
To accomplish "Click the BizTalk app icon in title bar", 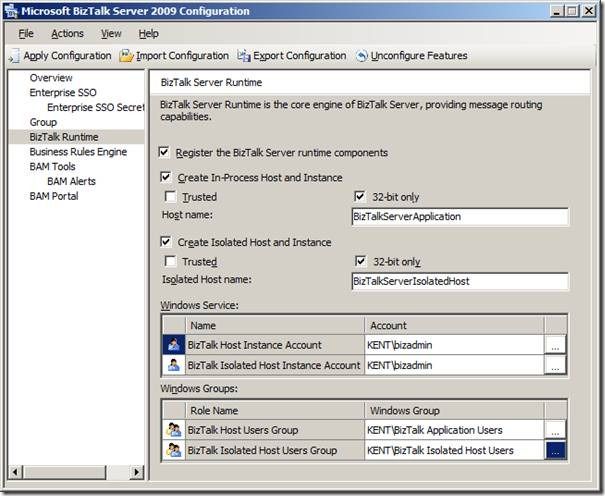I will point(11,11).
